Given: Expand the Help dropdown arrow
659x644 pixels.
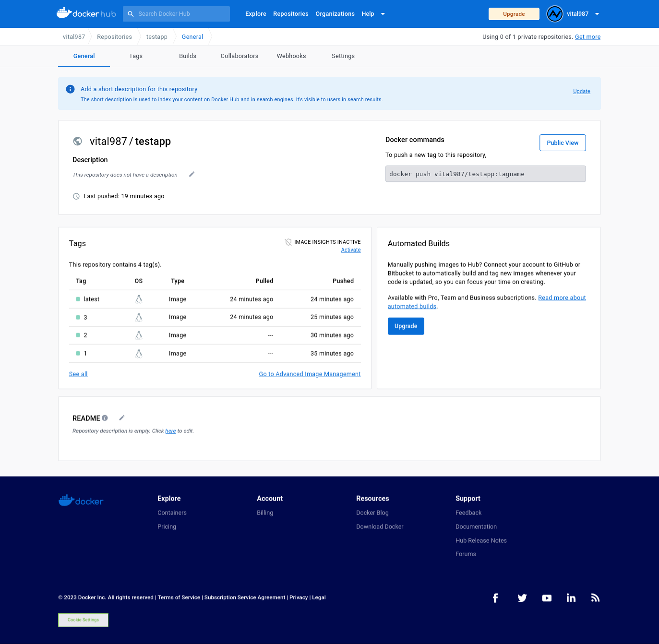Looking at the screenshot, I should pos(383,14).
